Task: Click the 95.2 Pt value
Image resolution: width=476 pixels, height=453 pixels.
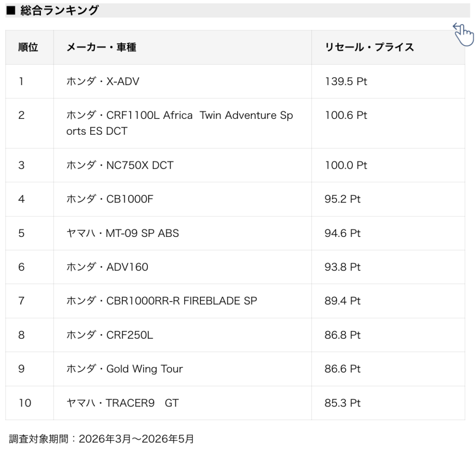Action: (343, 199)
